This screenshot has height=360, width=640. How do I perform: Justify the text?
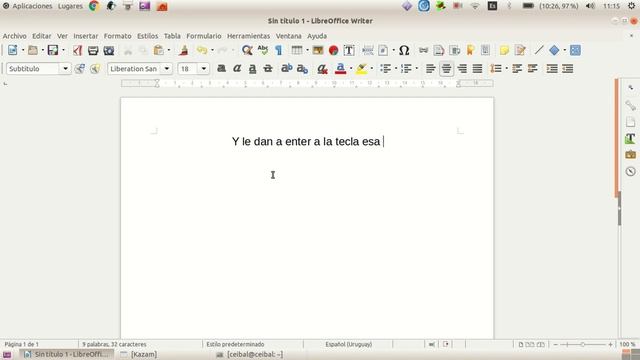pyautogui.click(x=477, y=69)
